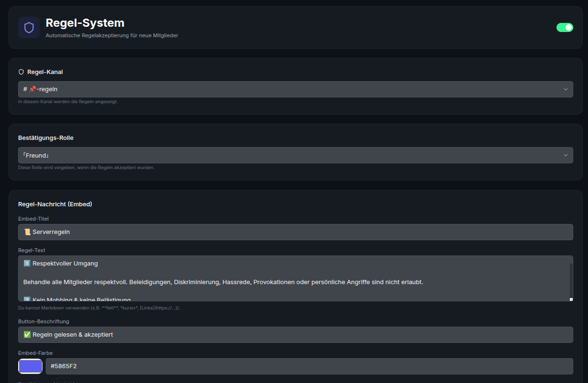Open the Regel-Kanal channel dropdown
This screenshot has height=383, width=588.
[x=295, y=89]
